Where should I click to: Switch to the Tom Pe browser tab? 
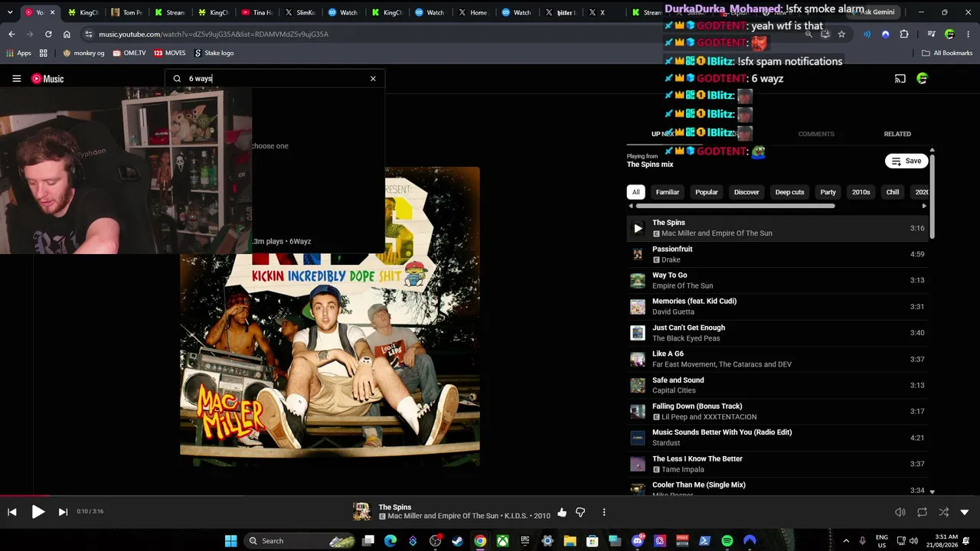tap(127, 12)
